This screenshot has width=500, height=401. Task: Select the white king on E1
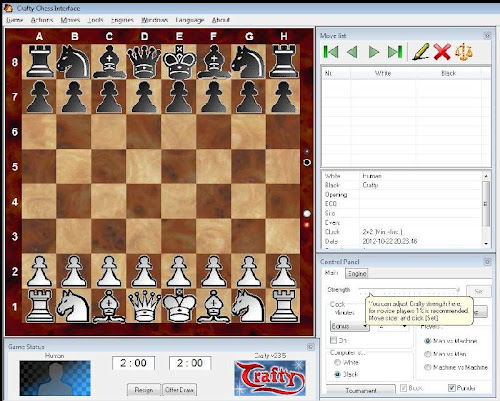coord(179,305)
